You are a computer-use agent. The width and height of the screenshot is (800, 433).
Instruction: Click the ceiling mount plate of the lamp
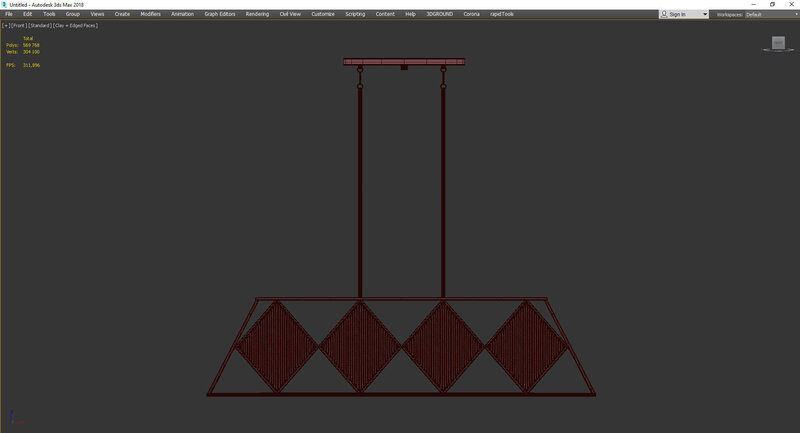[403, 61]
